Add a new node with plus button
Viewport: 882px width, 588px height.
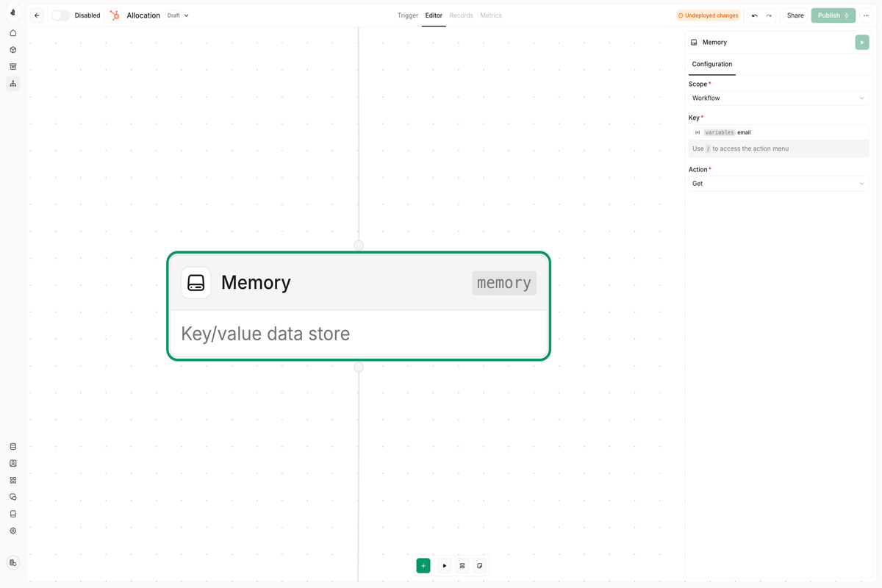[x=423, y=566]
